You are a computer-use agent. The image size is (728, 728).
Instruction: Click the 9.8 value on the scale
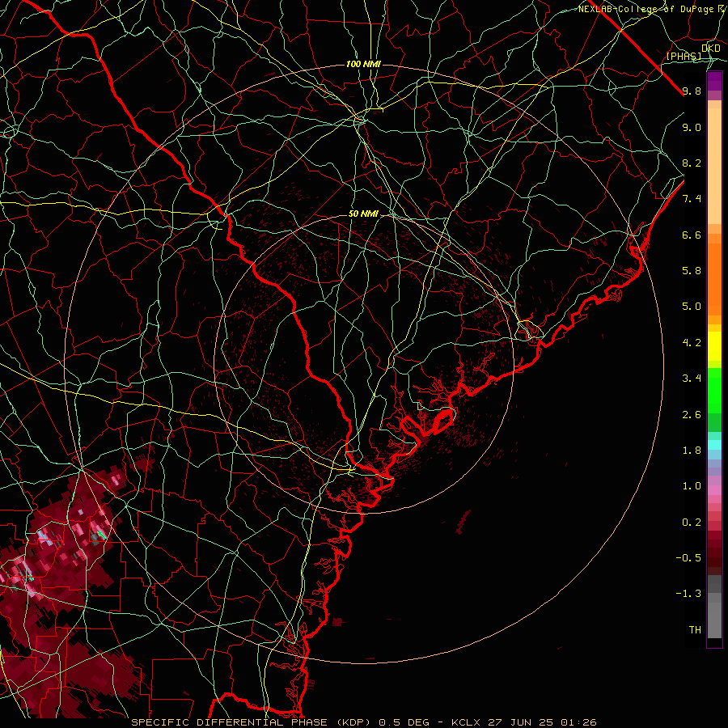pyautogui.click(x=692, y=91)
